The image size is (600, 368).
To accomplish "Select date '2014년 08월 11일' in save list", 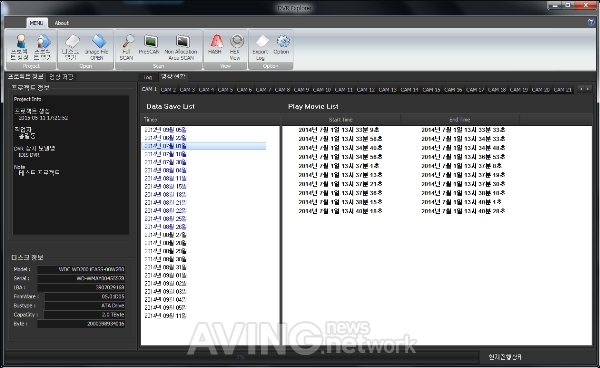I will [x=165, y=178].
